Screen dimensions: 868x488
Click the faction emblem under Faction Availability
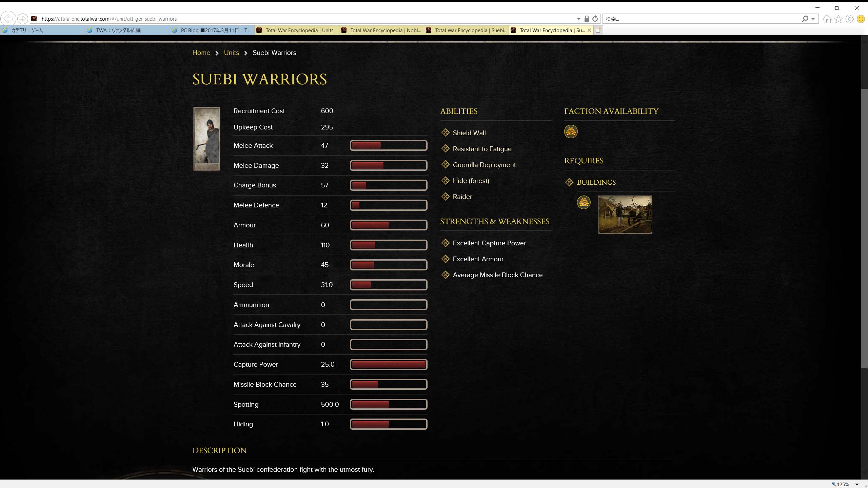click(x=571, y=131)
